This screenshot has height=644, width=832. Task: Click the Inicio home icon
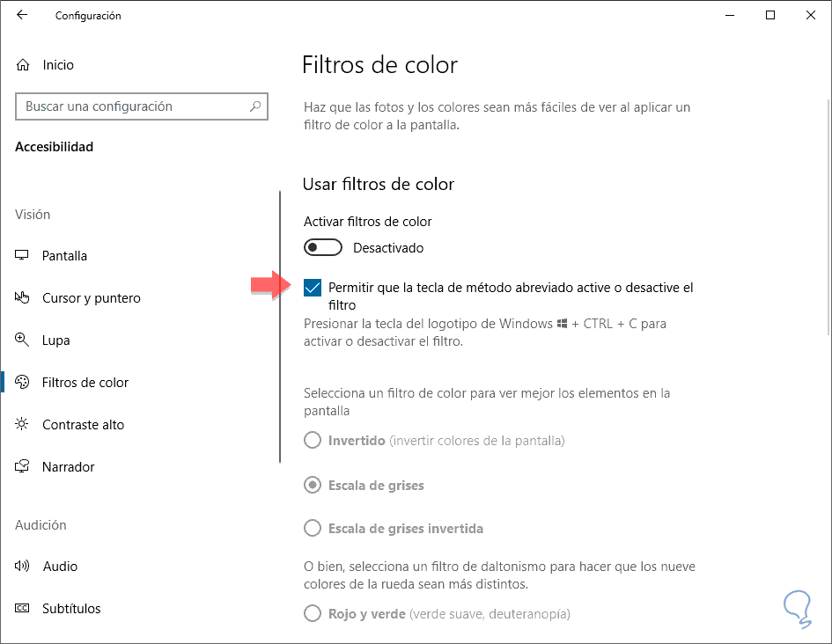23,65
